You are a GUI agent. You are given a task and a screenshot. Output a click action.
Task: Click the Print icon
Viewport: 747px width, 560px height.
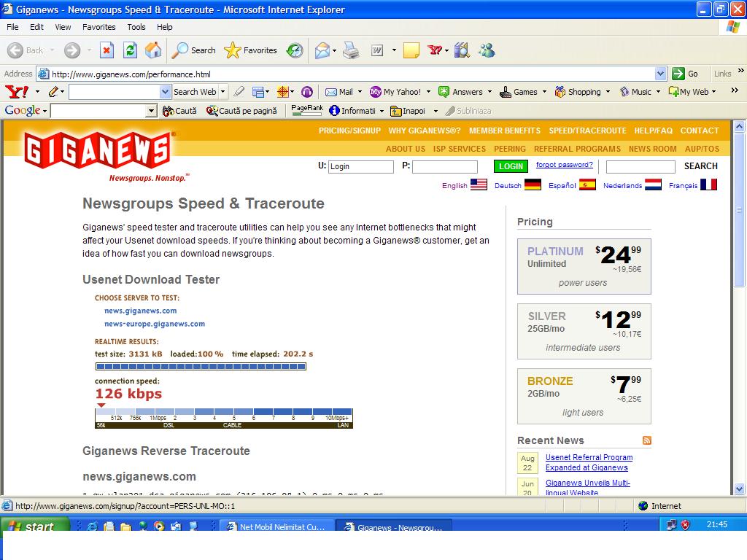(351, 50)
